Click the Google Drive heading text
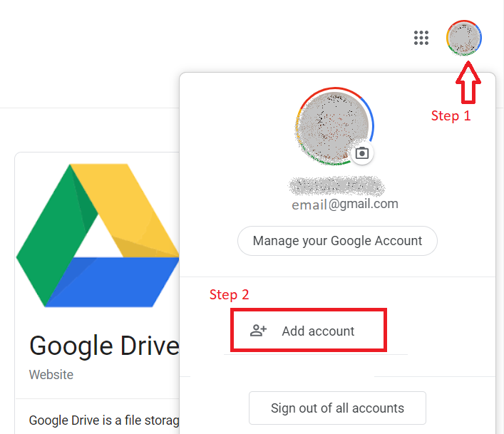 tap(103, 346)
